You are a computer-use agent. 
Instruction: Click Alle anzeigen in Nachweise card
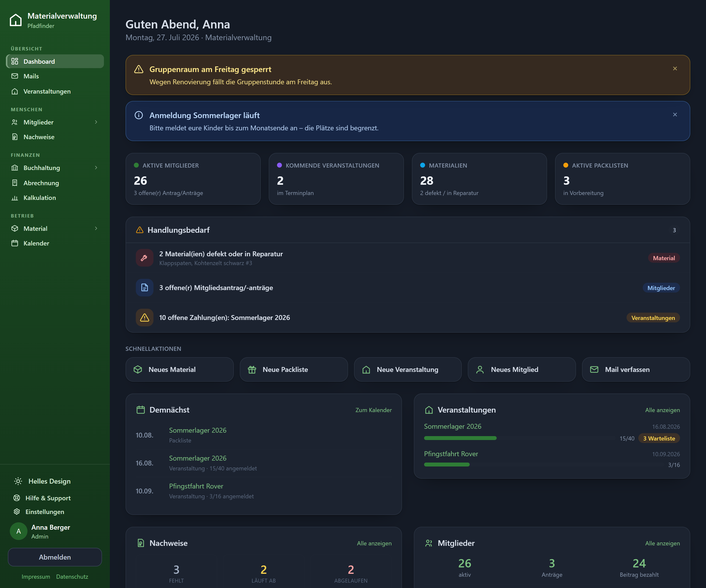(x=374, y=543)
